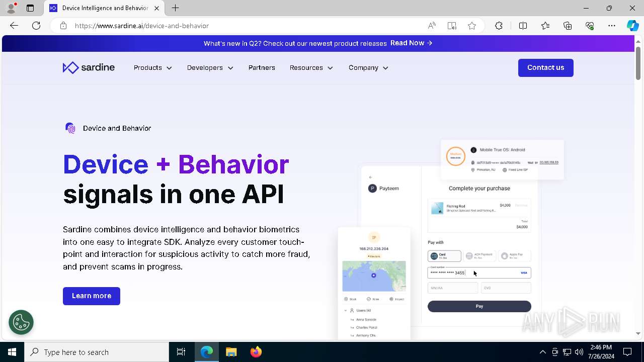Add page to favorites star icon
This screenshot has width=644, height=362.
point(472,26)
